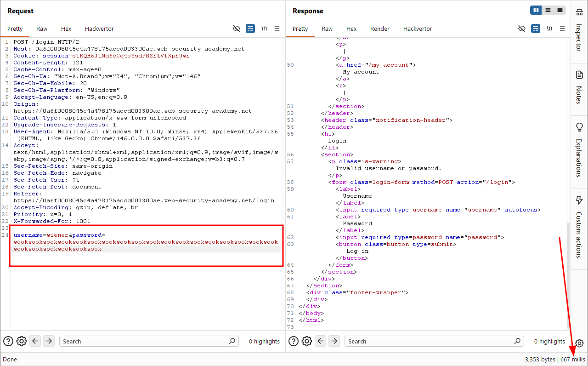Select side-by-side layout view icon
The image size is (588, 366).
pyautogui.click(x=536, y=10)
